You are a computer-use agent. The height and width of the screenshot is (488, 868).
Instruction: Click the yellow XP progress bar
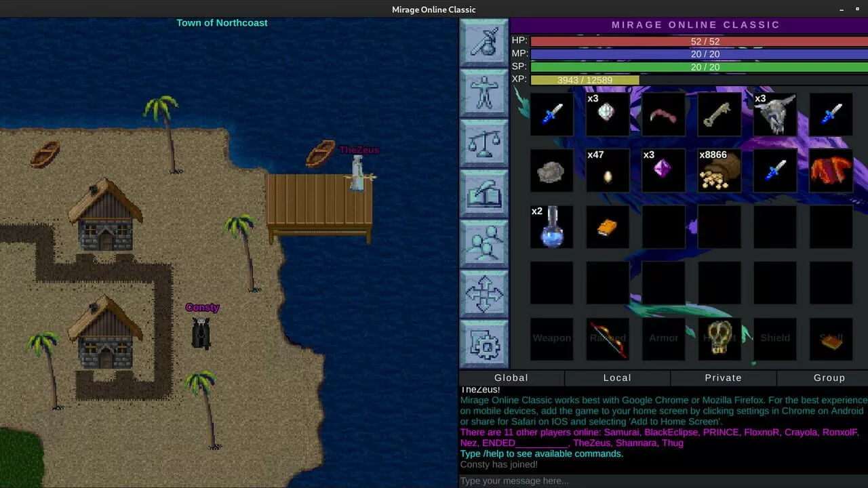tap(585, 80)
